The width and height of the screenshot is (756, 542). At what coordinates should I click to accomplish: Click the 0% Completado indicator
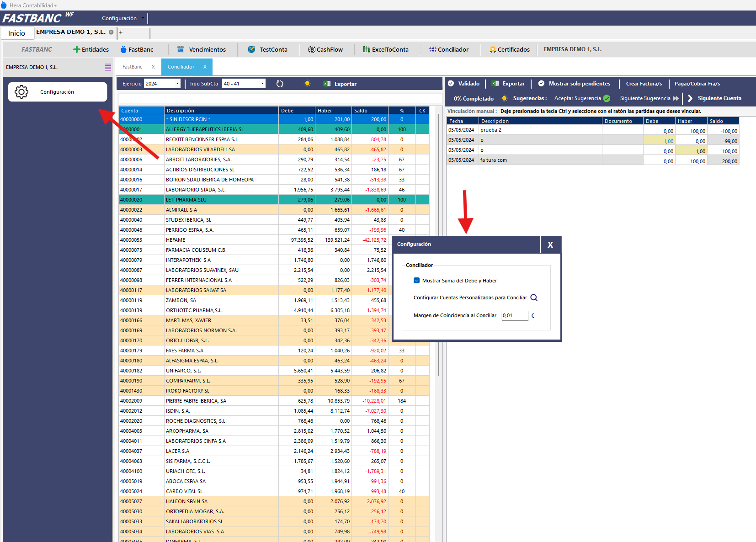pyautogui.click(x=474, y=98)
